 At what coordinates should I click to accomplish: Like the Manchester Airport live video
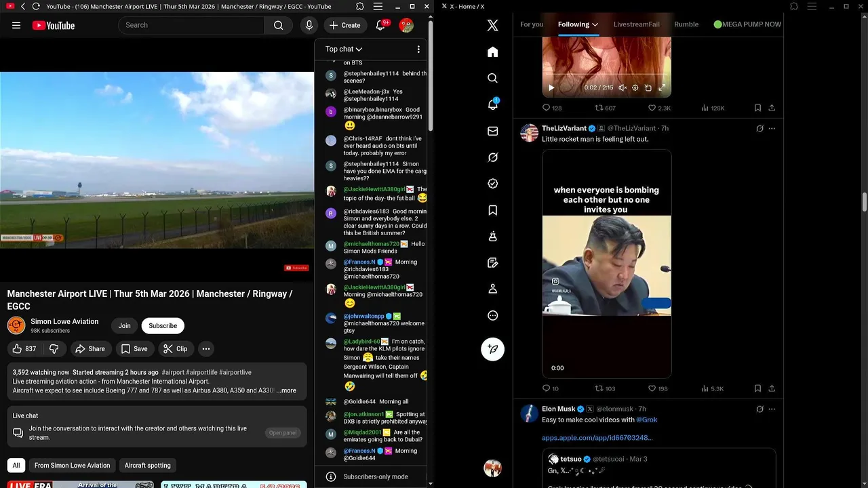coord(24,348)
